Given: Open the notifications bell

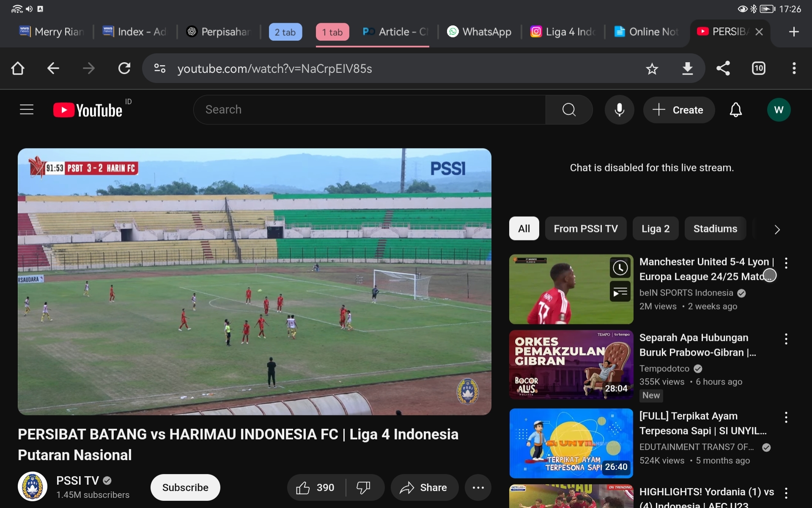Looking at the screenshot, I should coord(736,110).
